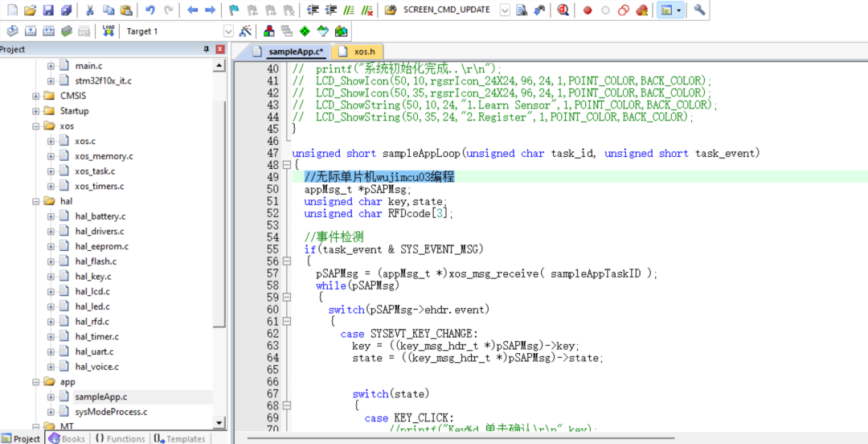Paste from clipboard
The height and width of the screenshot is (444, 868).
point(126,10)
